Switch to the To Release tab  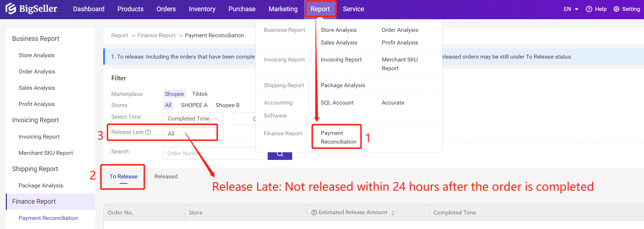(124, 177)
